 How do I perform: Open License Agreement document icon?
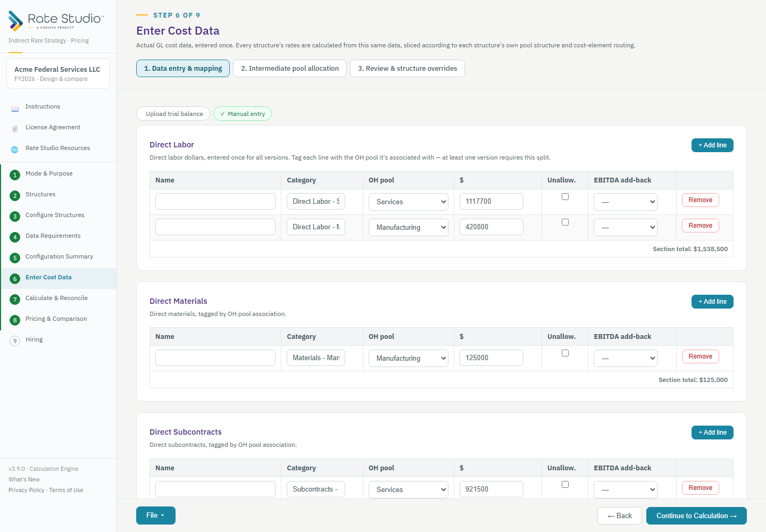pyautogui.click(x=15, y=129)
